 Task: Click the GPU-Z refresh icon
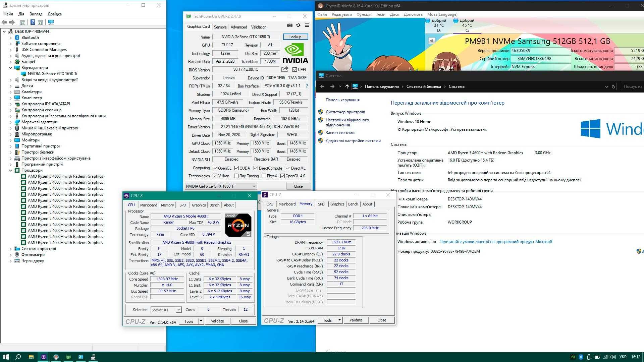(298, 25)
